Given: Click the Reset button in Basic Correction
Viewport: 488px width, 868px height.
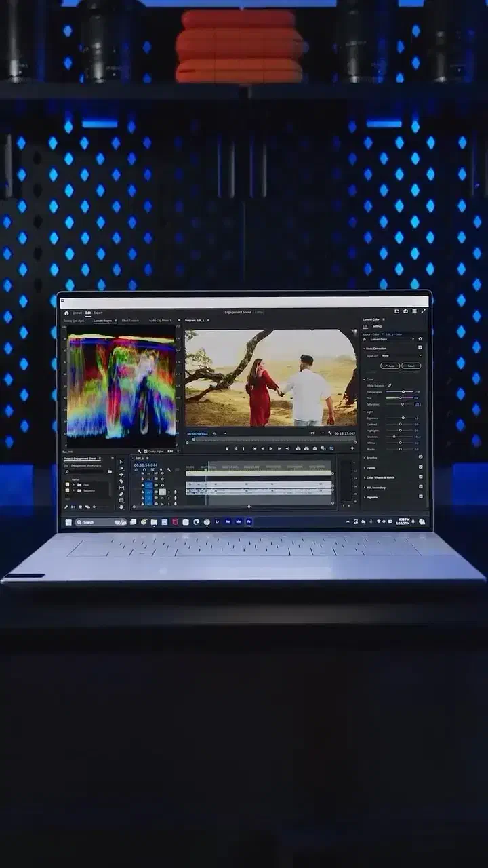Looking at the screenshot, I should tap(411, 366).
